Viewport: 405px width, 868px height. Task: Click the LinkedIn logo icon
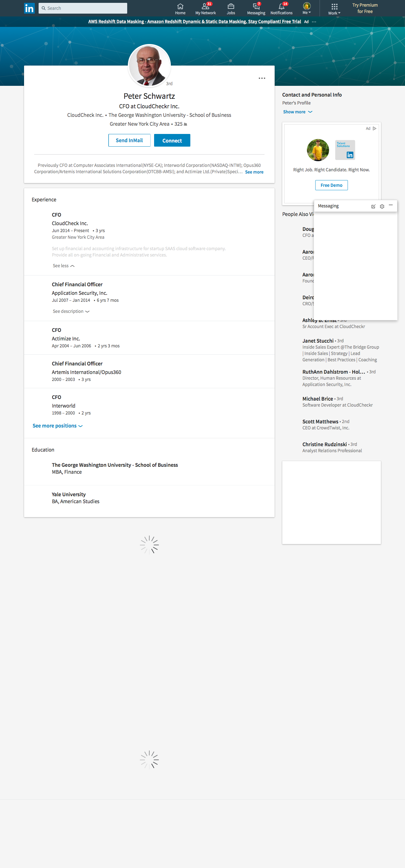pyautogui.click(x=29, y=8)
